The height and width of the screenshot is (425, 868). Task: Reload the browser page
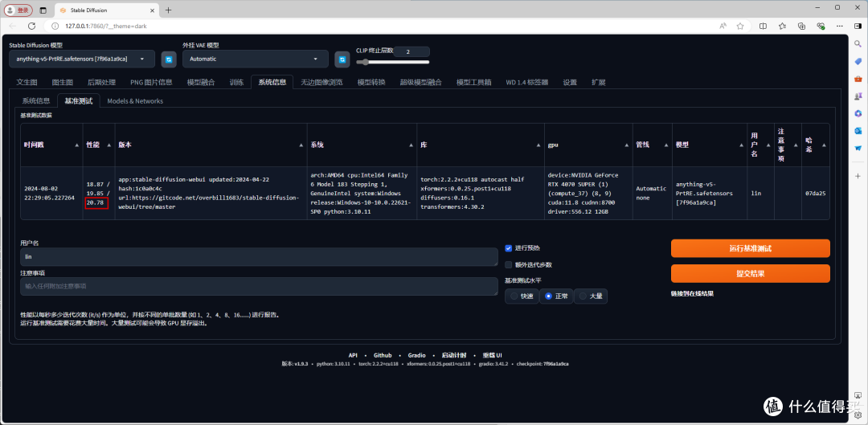31,26
